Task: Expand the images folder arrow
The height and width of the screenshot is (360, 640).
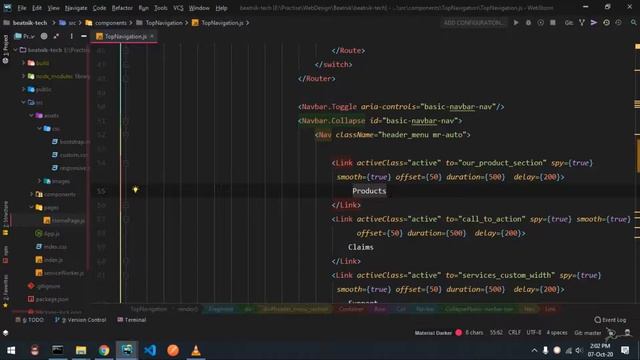Action: point(39,181)
